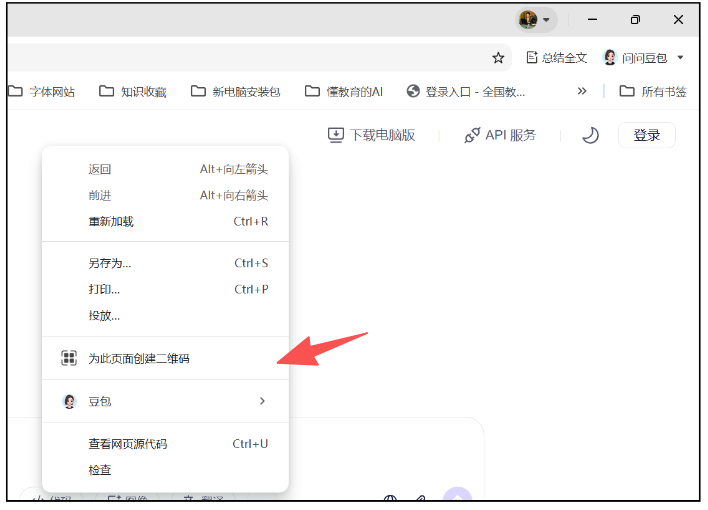Open the 字体网站 bookmark folder
Viewport: 708px width, 510px height.
pos(41,92)
